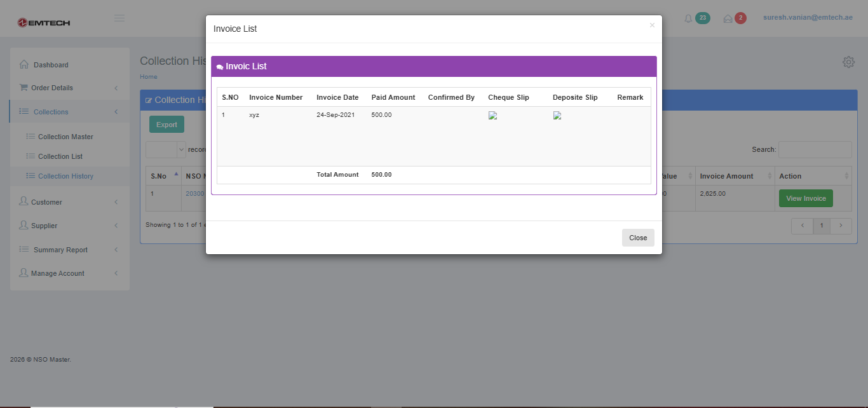868x408 pixels.
Task: Select Collection Master in sidebar
Action: click(65, 137)
